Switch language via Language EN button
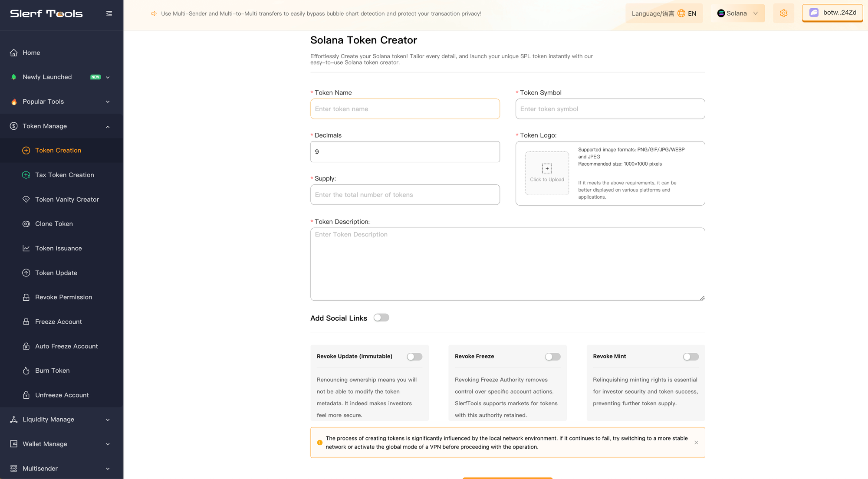Image resolution: width=868 pixels, height=479 pixels. pos(664,13)
